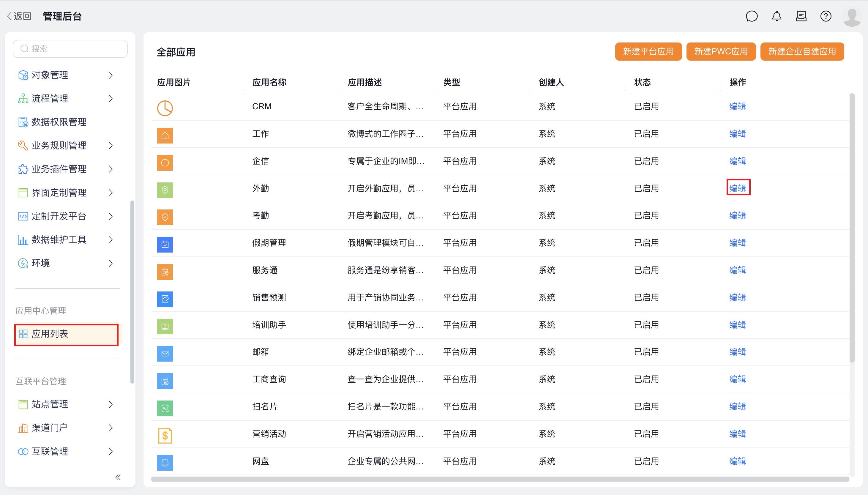Click the sidebar 搜索 input field

pyautogui.click(x=70, y=49)
